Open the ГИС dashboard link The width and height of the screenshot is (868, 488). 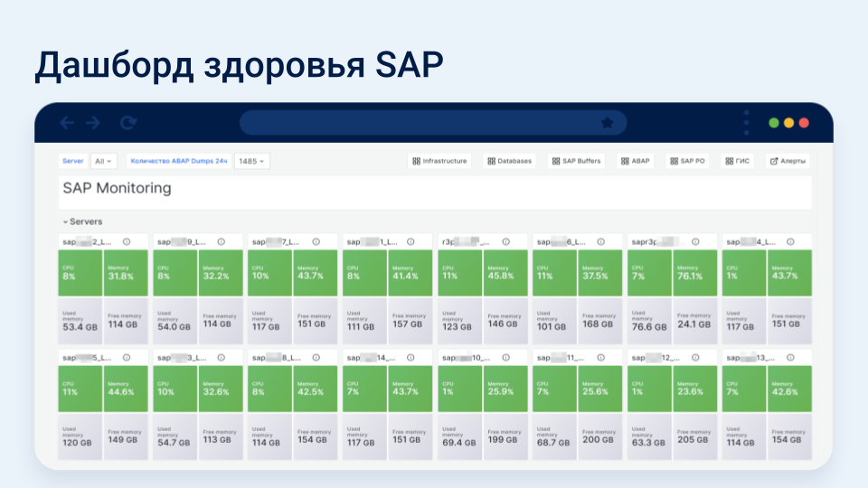pos(738,161)
